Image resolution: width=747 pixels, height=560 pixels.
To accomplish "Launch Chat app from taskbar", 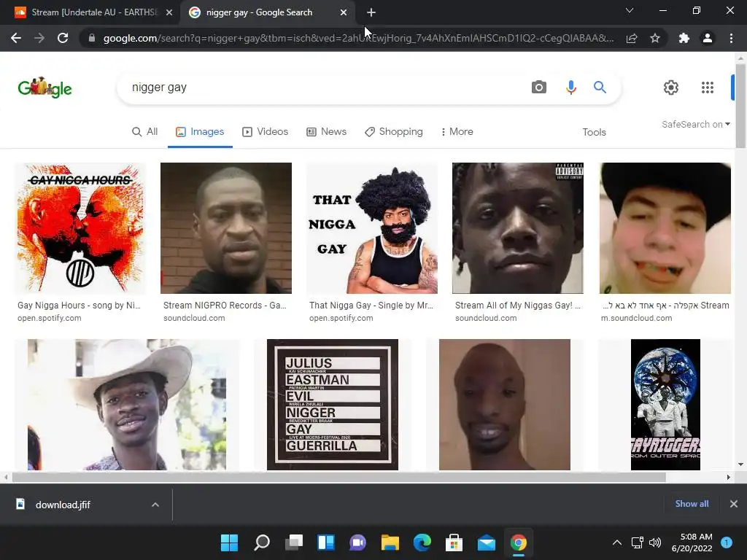I will point(357,542).
